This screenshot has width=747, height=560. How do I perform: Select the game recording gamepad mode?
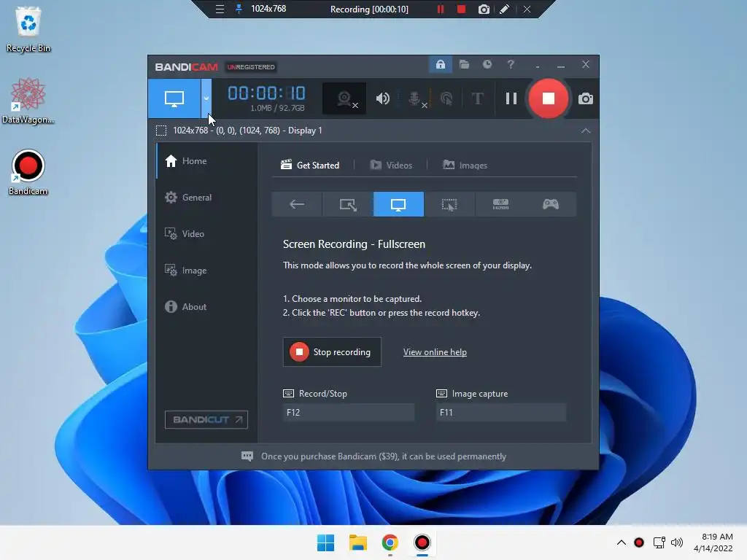pos(551,204)
